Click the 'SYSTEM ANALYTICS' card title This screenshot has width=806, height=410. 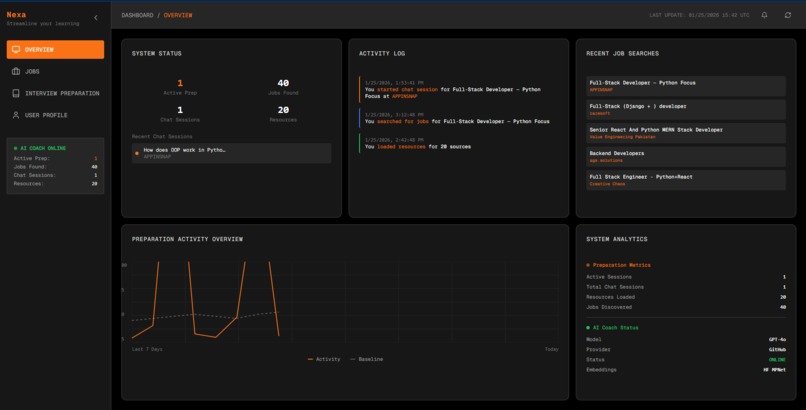(x=617, y=239)
